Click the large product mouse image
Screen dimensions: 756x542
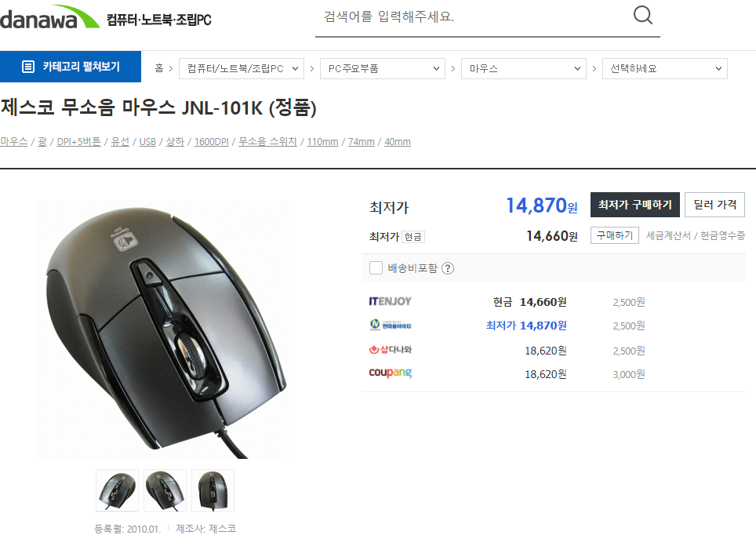165,329
